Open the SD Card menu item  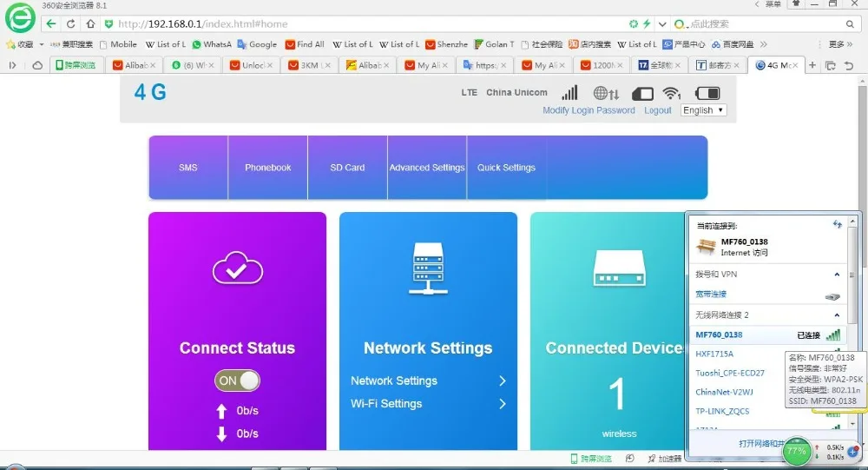(348, 168)
